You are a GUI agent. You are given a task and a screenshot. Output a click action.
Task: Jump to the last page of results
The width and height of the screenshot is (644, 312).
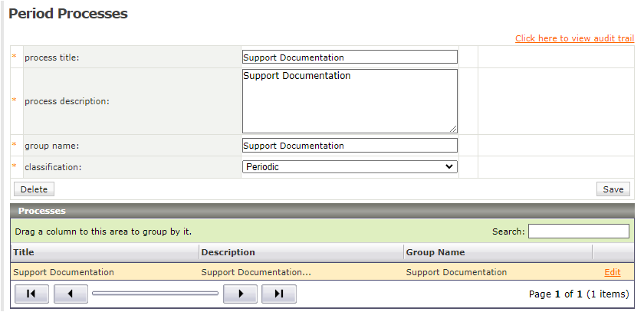click(x=279, y=294)
